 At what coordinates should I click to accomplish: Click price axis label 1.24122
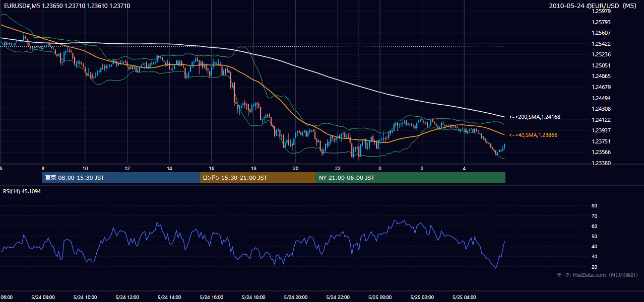point(601,120)
